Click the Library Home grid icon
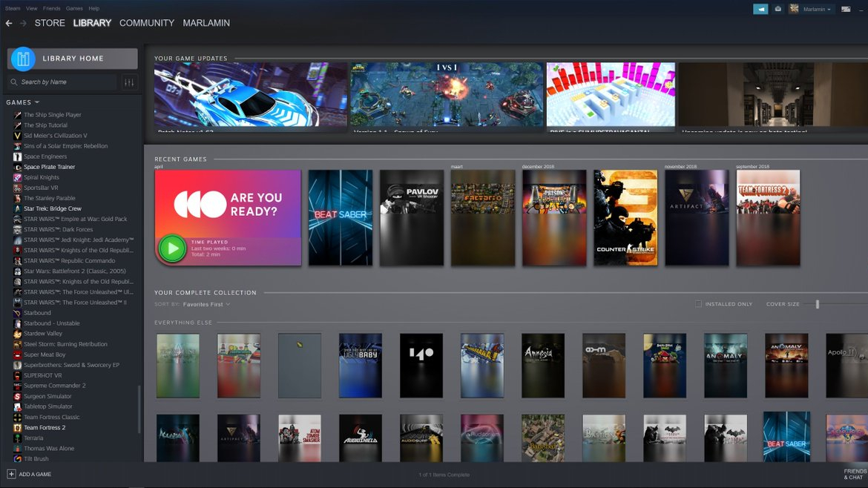The image size is (868, 488). pyautogui.click(x=23, y=59)
